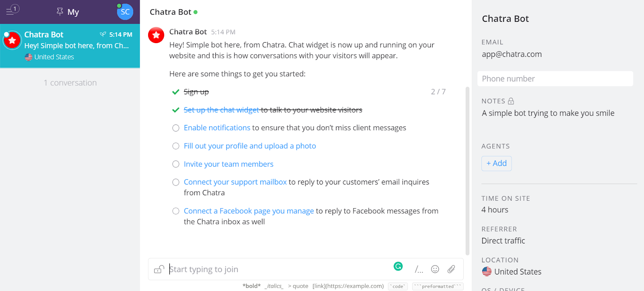The width and height of the screenshot is (644, 291).
Task: Check the Invite your team members circle
Action: [x=176, y=164]
